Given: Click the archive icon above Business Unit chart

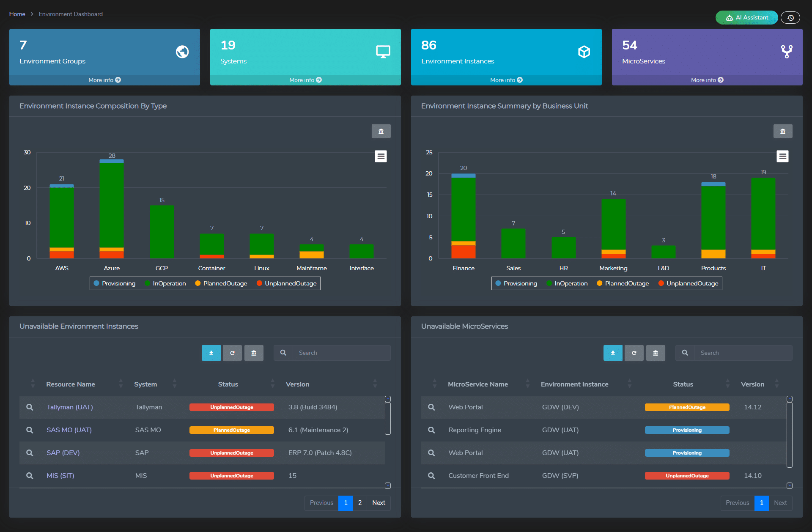Looking at the screenshot, I should pos(782,131).
